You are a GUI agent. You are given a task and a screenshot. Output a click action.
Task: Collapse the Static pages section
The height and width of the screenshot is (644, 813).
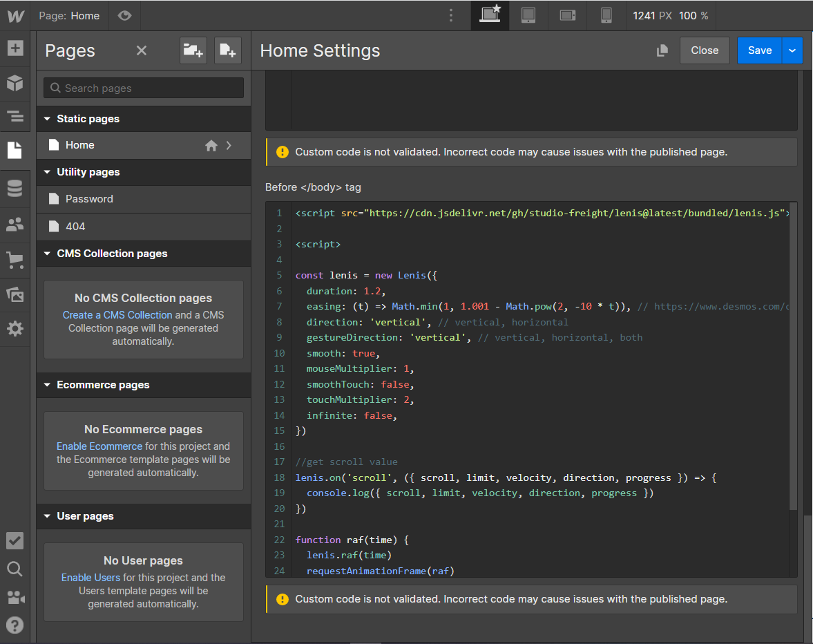pos(46,118)
